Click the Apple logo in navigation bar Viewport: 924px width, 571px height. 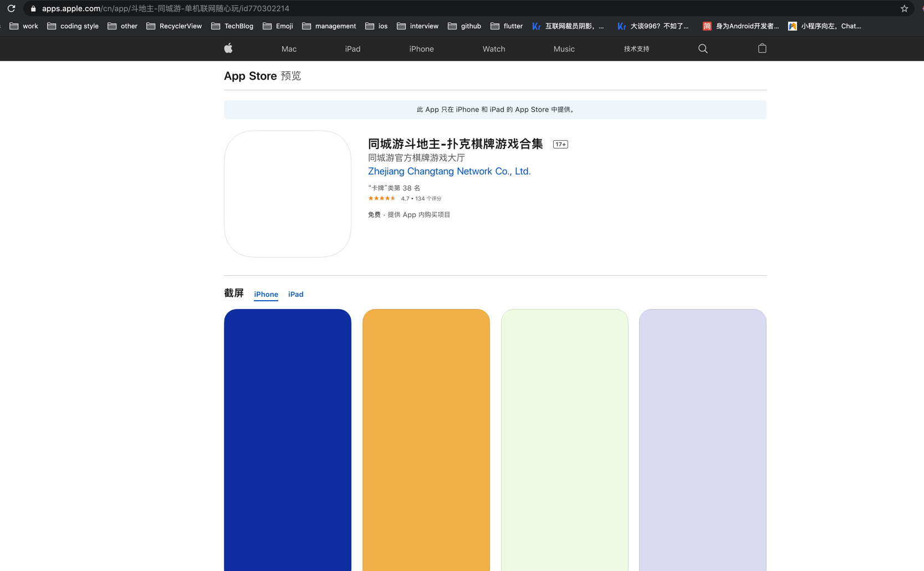[228, 48]
